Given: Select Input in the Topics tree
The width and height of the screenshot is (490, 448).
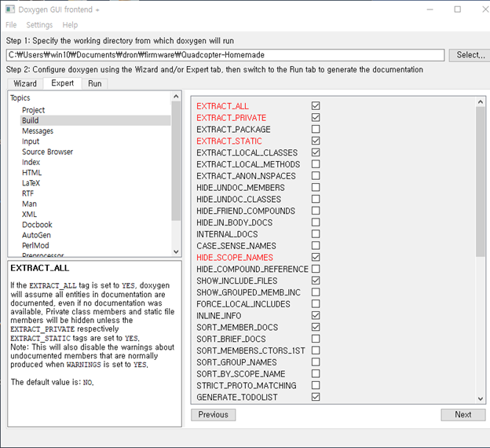Looking at the screenshot, I should tap(31, 141).
